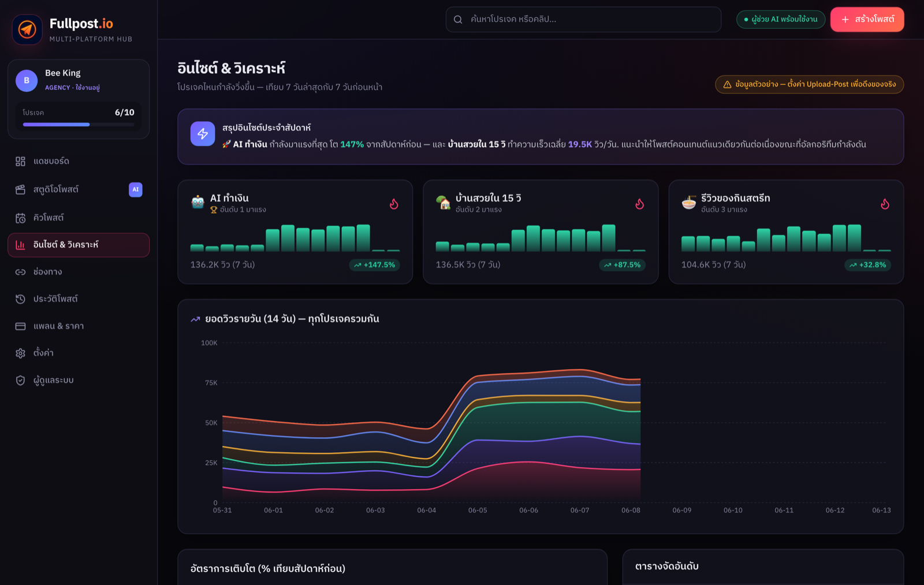Screen dimensions: 924x585
Task: Click the flame icon on บ้านสวยใน 15 วิ card
Action: tap(639, 204)
